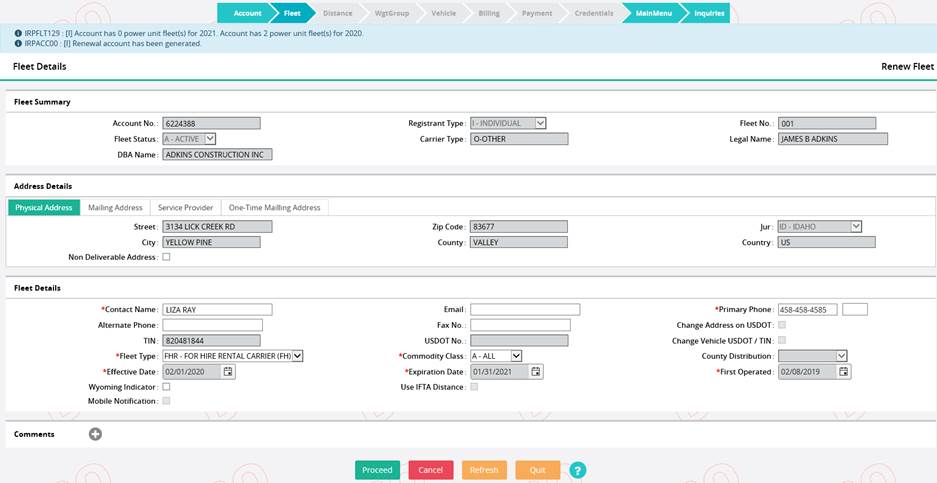This screenshot has height=483, width=937.
Task: Select the Service Provider tab
Action: pos(185,207)
